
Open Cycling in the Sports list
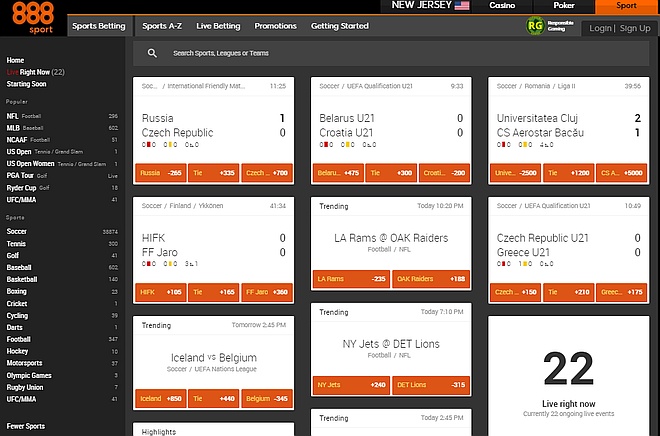pyautogui.click(x=62, y=315)
